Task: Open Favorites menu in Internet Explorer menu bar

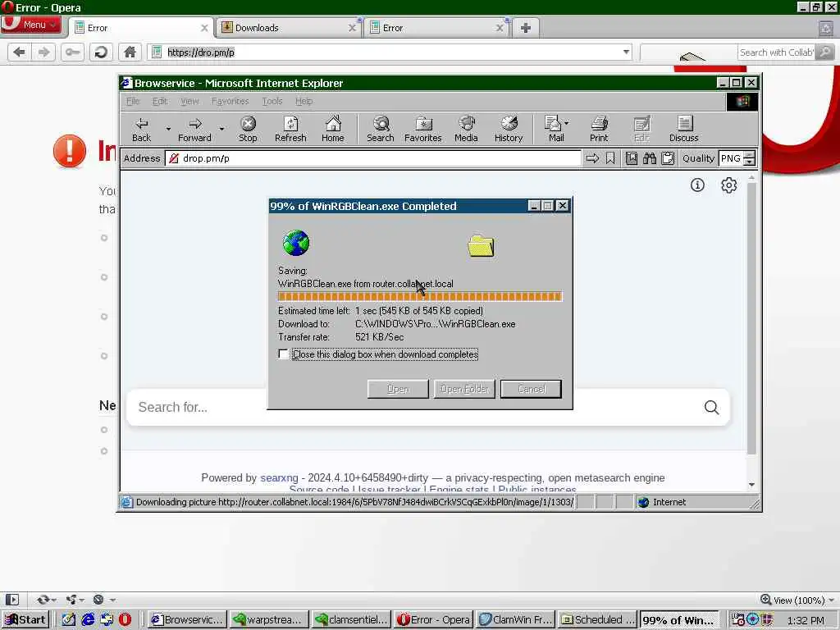Action: tap(230, 101)
